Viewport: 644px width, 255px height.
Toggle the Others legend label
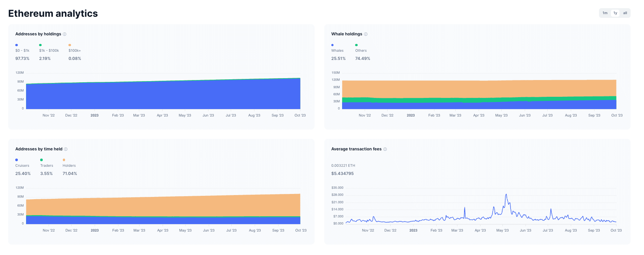pyautogui.click(x=361, y=51)
